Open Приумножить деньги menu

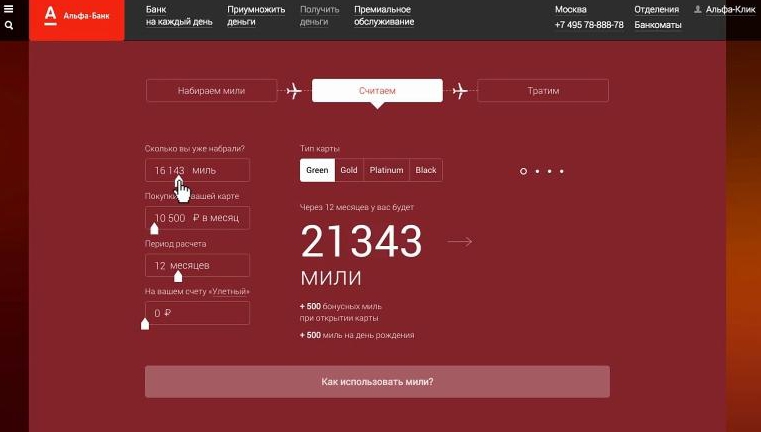[x=256, y=16]
